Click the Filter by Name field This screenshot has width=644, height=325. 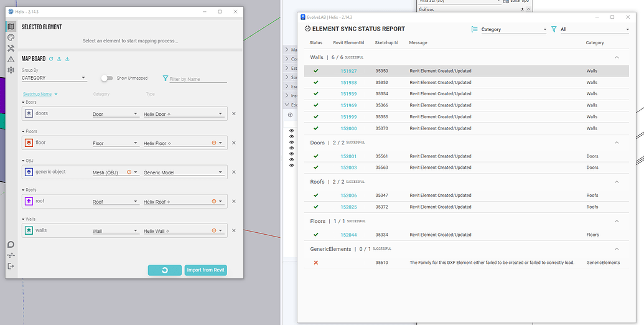(x=197, y=79)
